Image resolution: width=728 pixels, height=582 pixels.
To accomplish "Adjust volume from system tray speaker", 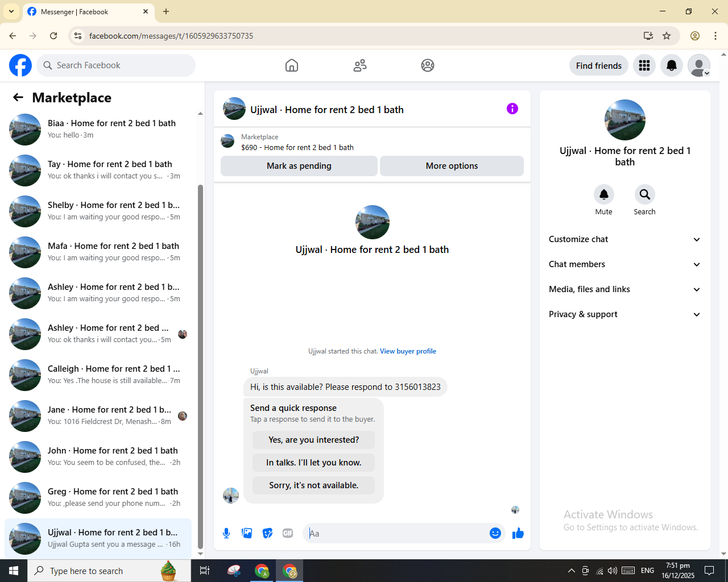I will pos(613,571).
